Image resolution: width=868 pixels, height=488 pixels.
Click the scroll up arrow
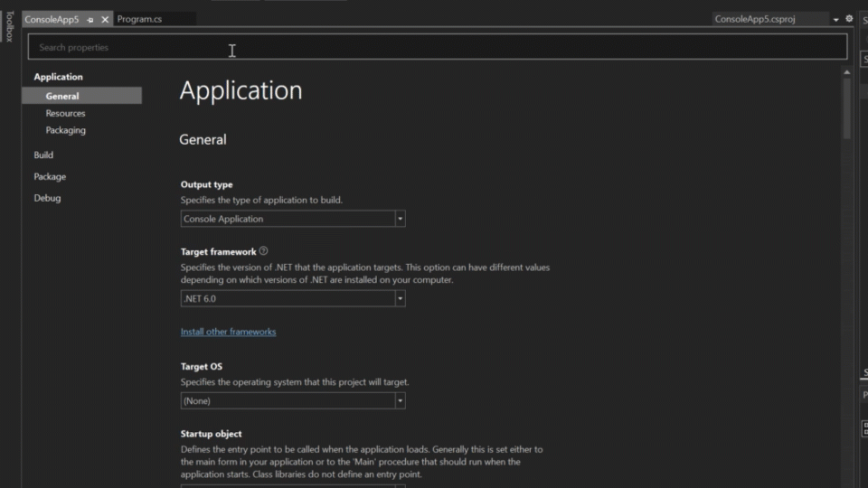point(846,72)
